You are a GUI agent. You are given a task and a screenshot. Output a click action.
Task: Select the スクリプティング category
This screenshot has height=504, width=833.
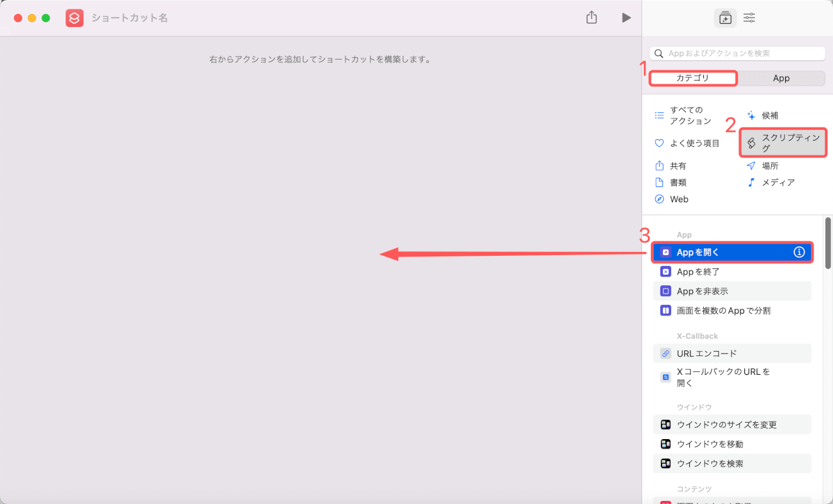point(783,143)
